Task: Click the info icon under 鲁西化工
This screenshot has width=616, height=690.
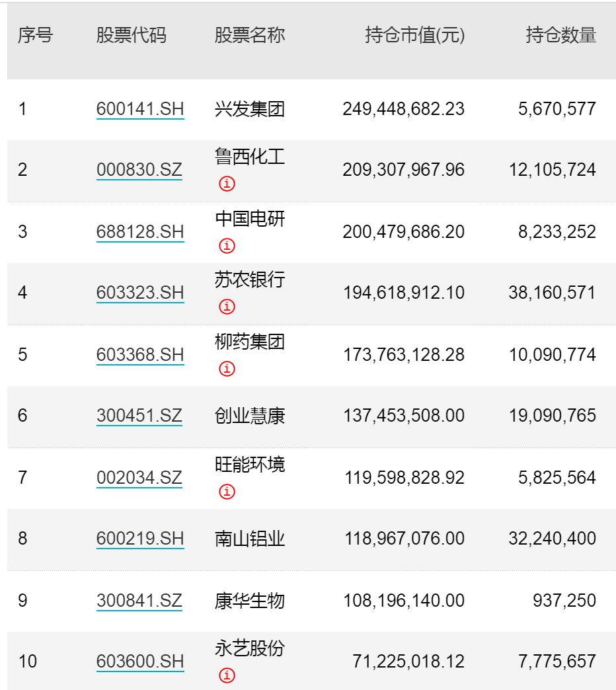Action: (x=227, y=184)
